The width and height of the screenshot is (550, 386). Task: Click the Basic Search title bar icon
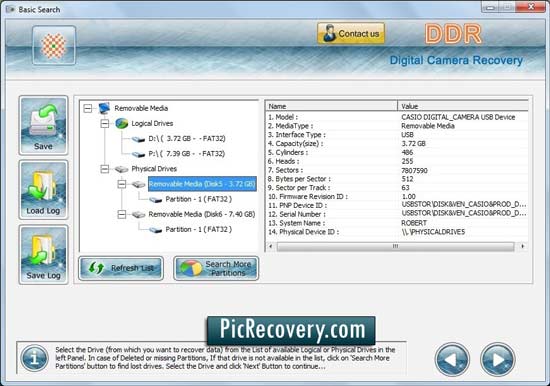point(11,9)
